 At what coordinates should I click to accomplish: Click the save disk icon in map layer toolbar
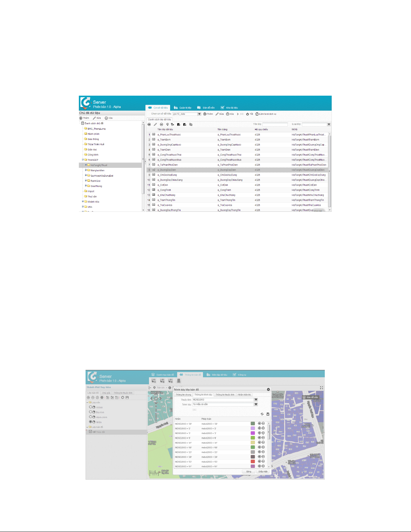click(127, 397)
